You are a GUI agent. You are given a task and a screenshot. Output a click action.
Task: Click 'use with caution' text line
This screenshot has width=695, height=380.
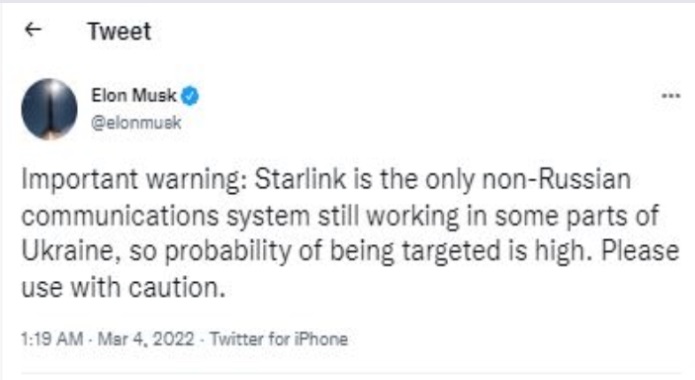click(123, 287)
